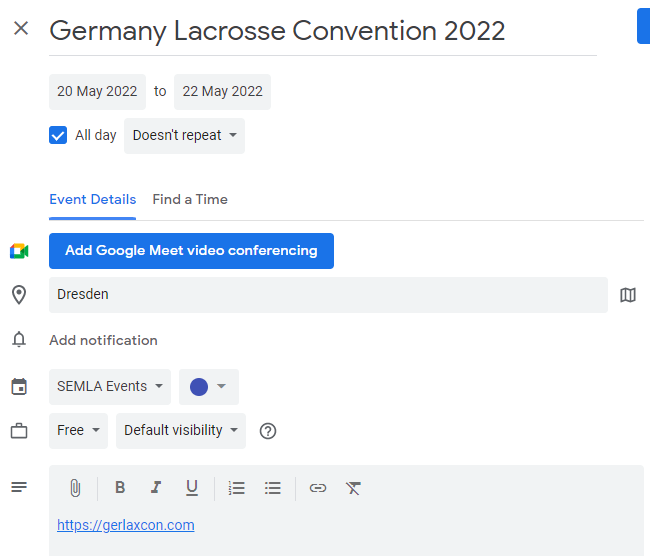Open the event colour swatch dropdown
The height and width of the screenshot is (556, 650).
pyautogui.click(x=209, y=387)
